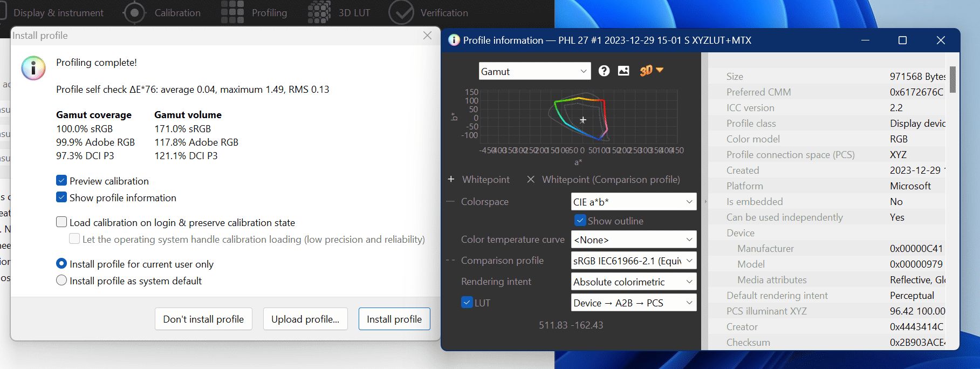The height and width of the screenshot is (369, 980).
Task: Click the profile info vertical scrollbar
Action: click(x=952, y=80)
